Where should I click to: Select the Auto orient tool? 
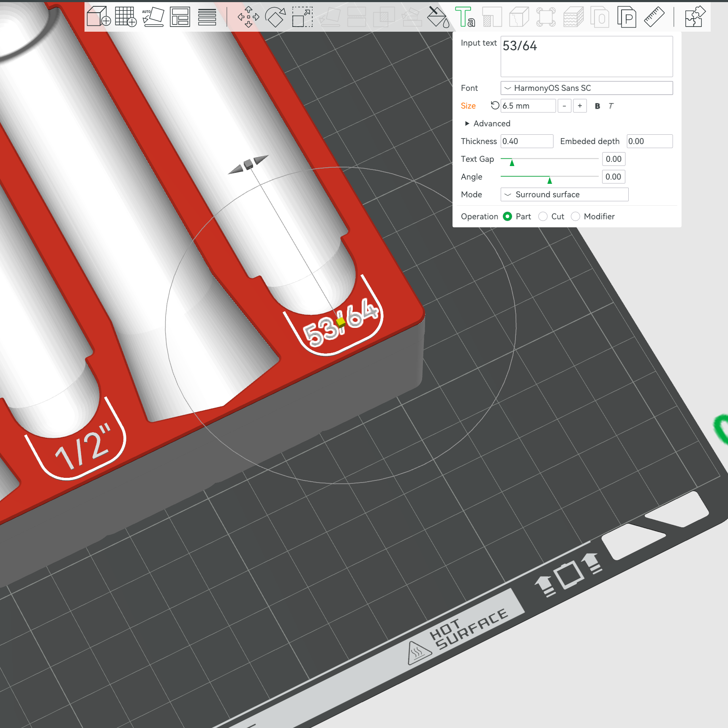click(x=153, y=17)
